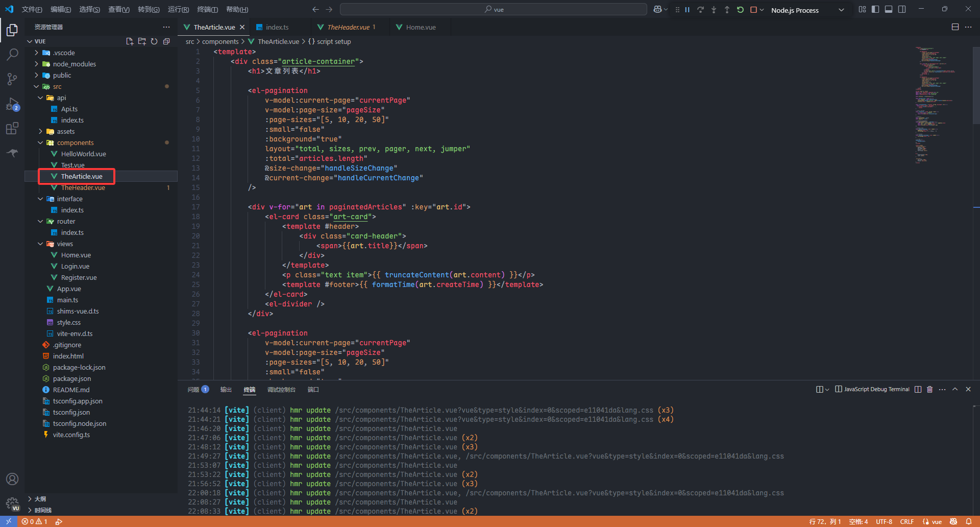
Task: Restart the debug session
Action: (x=740, y=10)
